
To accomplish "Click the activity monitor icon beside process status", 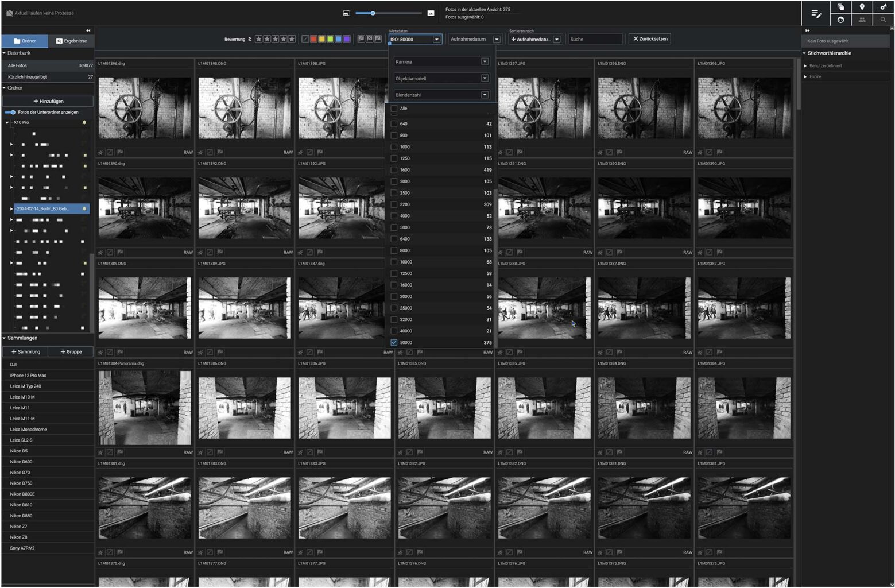I will pyautogui.click(x=9, y=13).
